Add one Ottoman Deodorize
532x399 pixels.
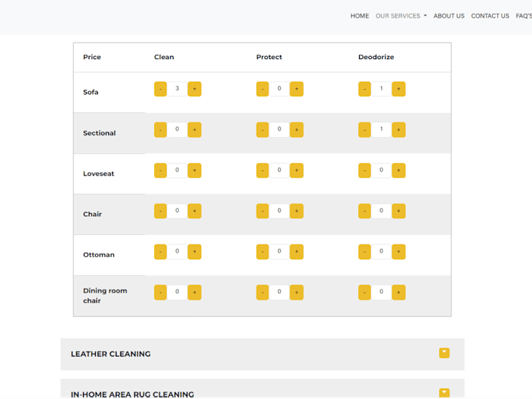coord(398,252)
